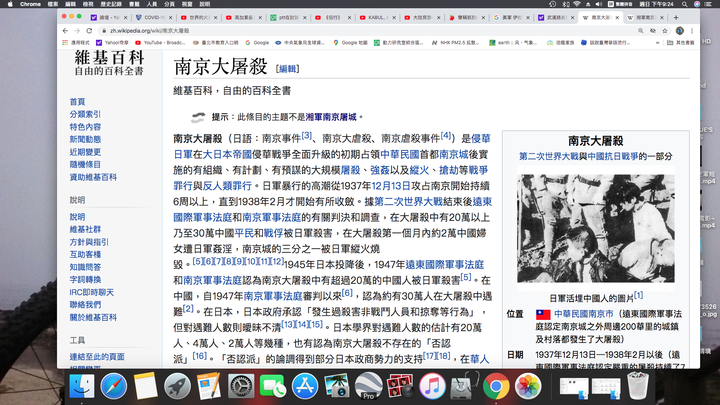The image size is (720, 405).
Task: Open 維基社群 in the sidebar
Action: tap(85, 229)
